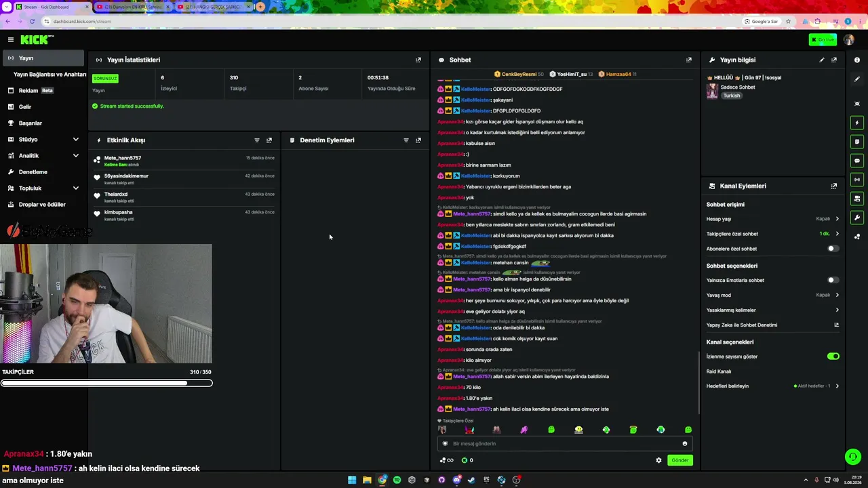Toggle the chat bubble widget in right rail
The width and height of the screenshot is (868, 488).
coord(857,161)
